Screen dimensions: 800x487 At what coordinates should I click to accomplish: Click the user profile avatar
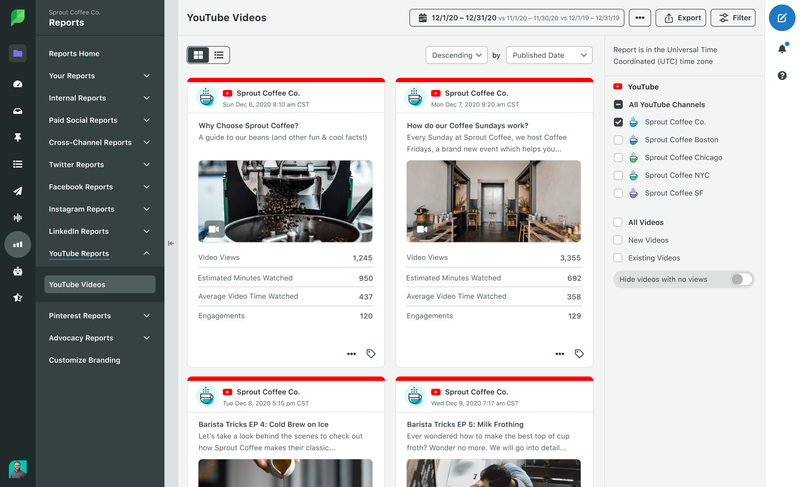pyautogui.click(x=18, y=469)
